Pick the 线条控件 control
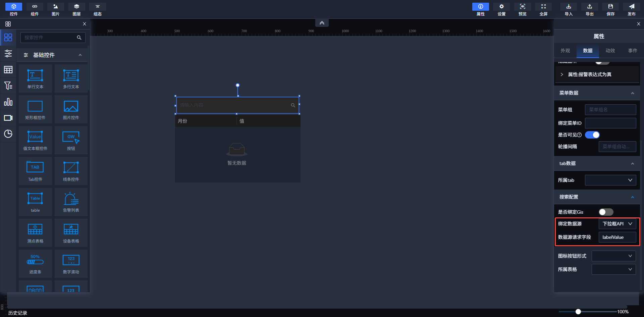Screen dimensions: 644x317 pos(71,171)
